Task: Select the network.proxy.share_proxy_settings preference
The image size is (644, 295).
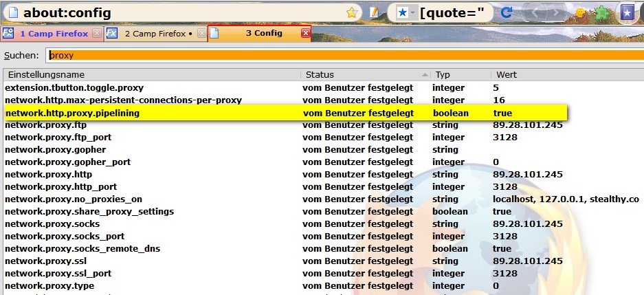Action: coord(89,212)
